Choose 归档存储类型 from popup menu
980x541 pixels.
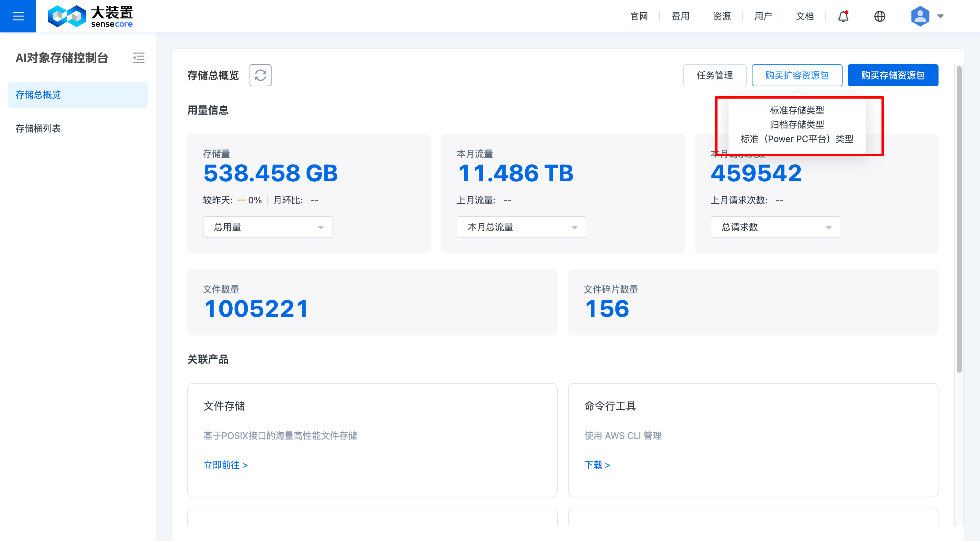coord(797,125)
